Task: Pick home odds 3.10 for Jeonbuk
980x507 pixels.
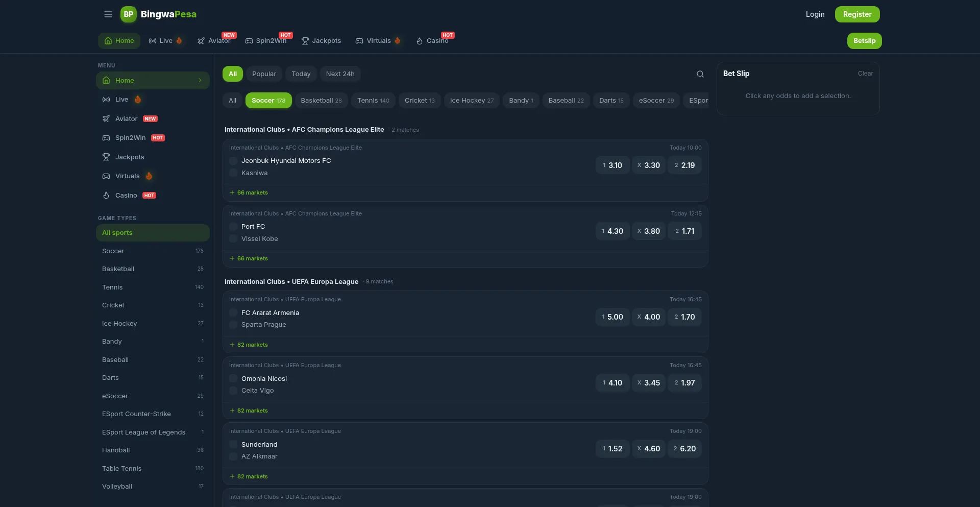Action: [x=612, y=165]
